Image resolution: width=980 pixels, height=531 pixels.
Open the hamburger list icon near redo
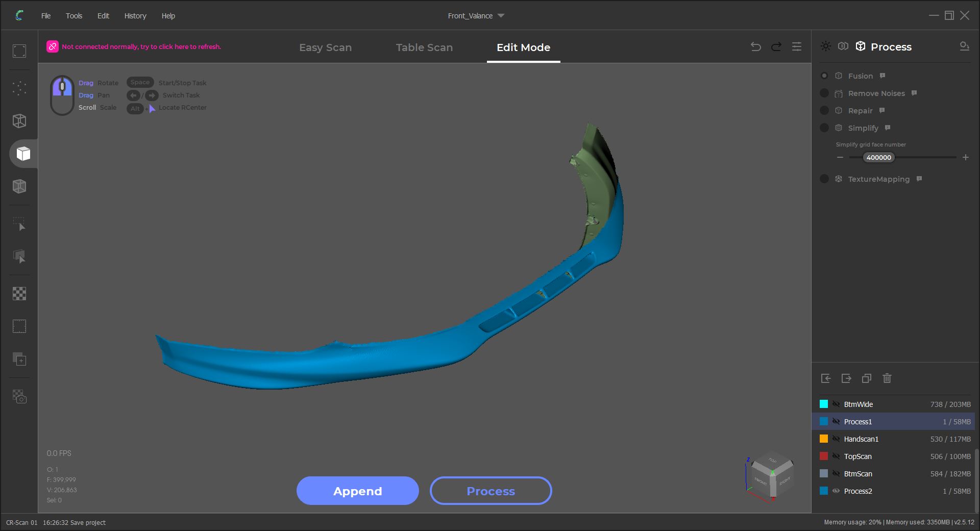coord(796,47)
